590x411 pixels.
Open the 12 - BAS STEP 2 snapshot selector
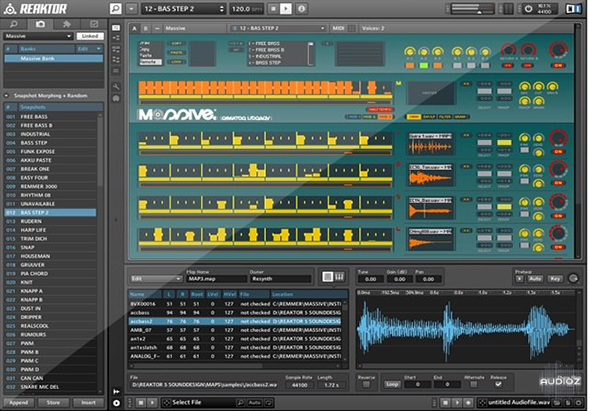point(184,9)
